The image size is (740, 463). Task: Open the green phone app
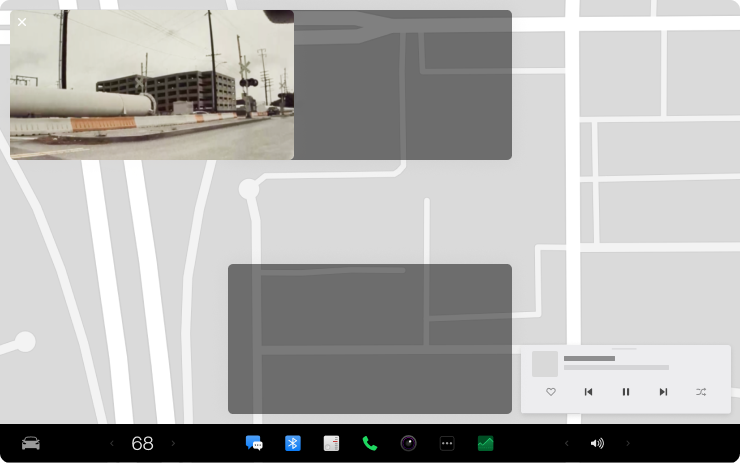[x=370, y=443]
